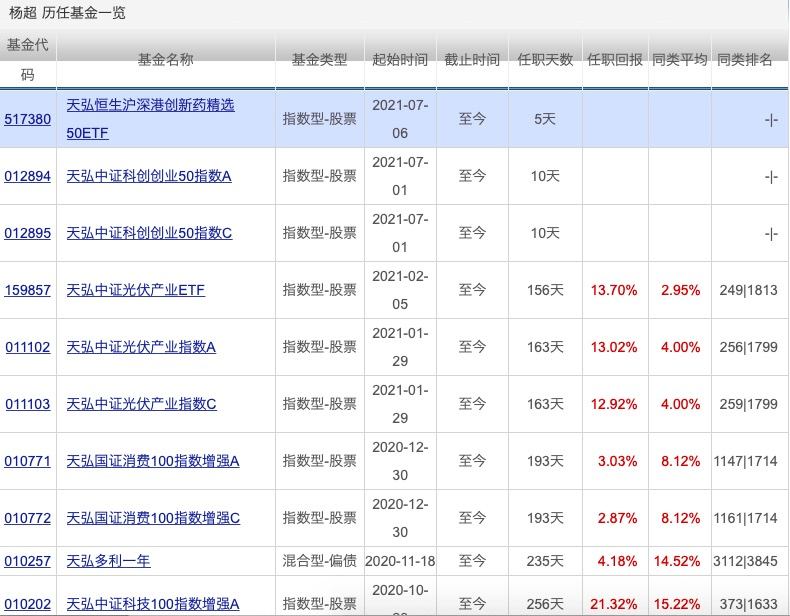Click fund code 011102

click(28, 347)
